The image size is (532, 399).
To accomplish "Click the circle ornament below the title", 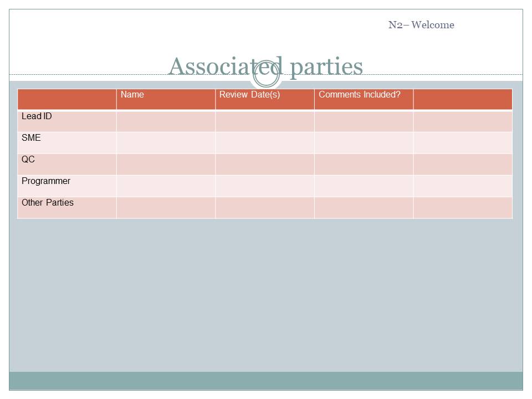I will (266, 76).
